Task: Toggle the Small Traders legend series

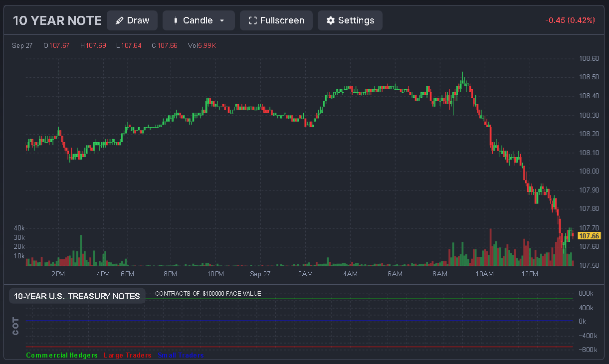Action: pos(181,356)
